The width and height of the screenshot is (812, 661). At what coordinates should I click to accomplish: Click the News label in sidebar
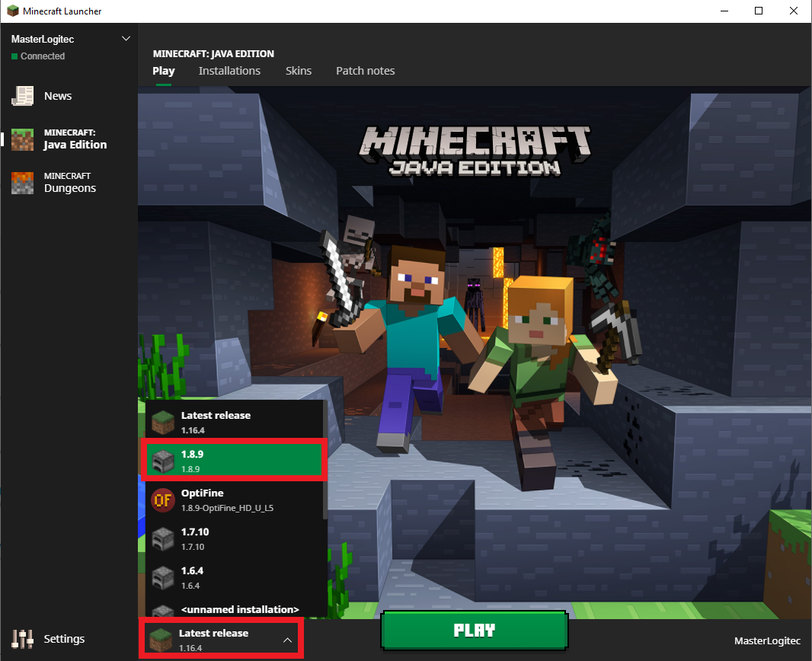(58, 96)
